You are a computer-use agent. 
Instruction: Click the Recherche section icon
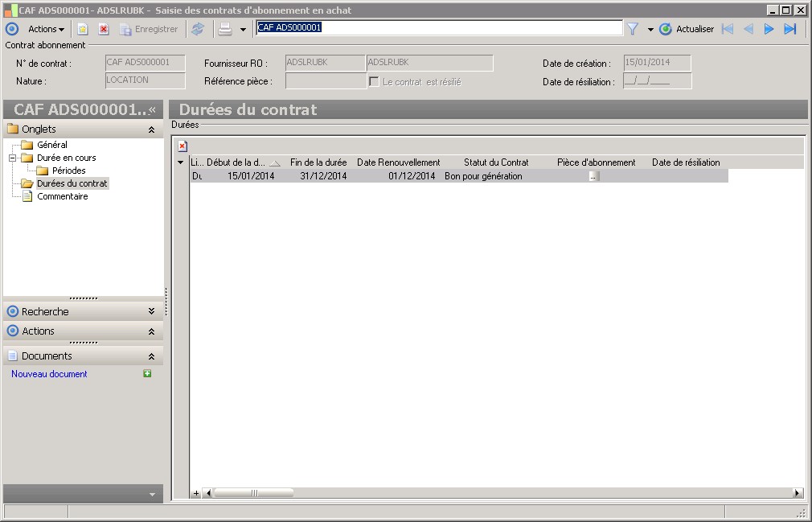coord(12,311)
